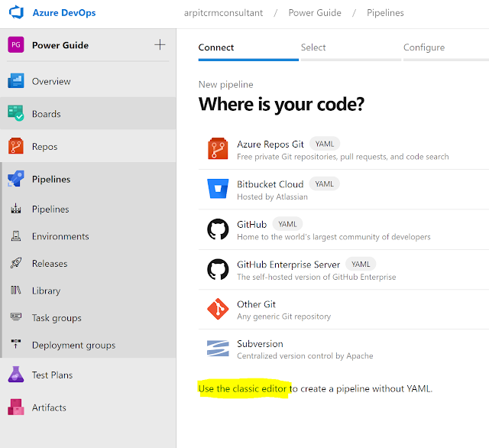Choose GitHub as code source

(344, 229)
